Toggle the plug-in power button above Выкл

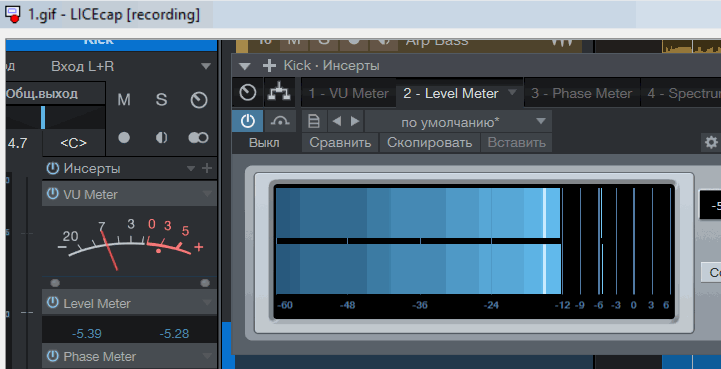point(247,121)
